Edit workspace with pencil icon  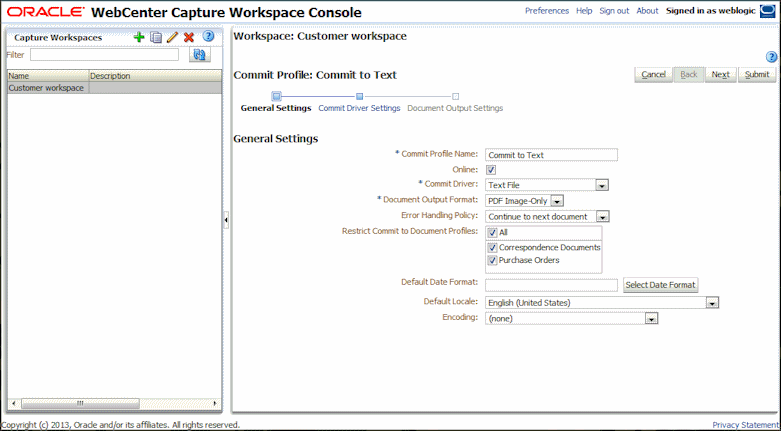pos(172,37)
